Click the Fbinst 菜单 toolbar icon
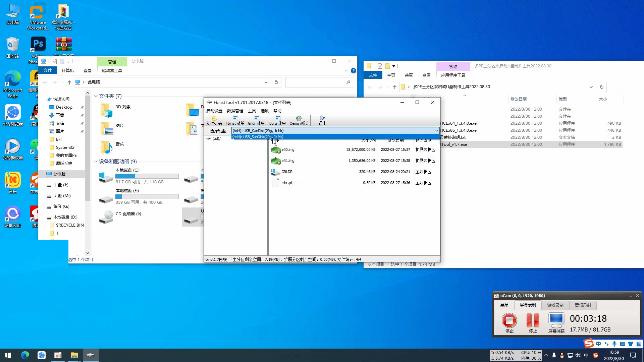 point(235,120)
